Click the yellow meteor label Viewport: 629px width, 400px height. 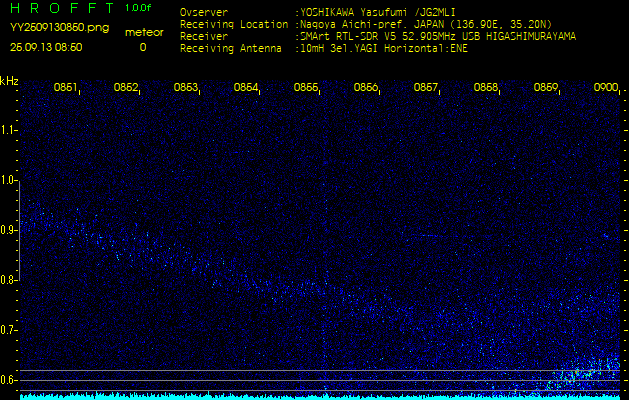142,32
